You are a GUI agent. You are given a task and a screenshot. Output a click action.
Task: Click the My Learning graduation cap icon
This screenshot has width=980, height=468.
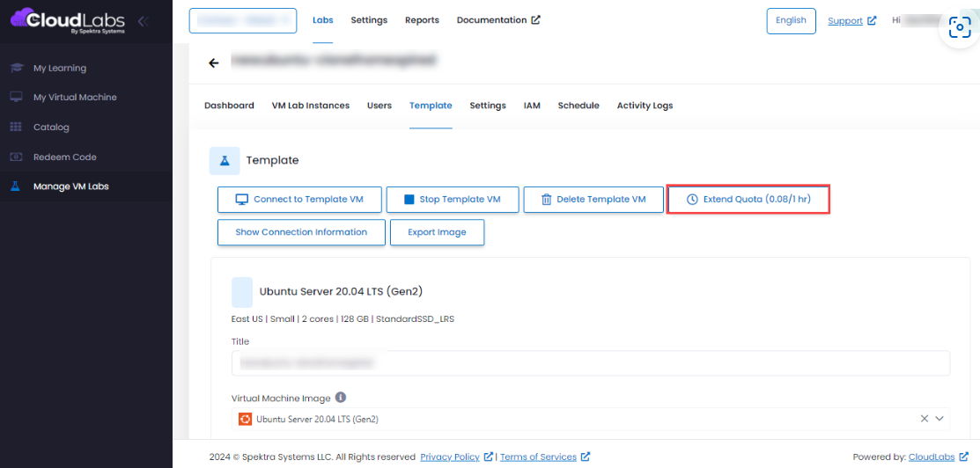pyautogui.click(x=17, y=68)
